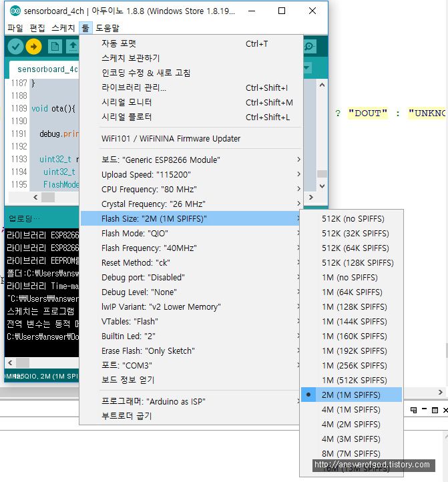The width and height of the screenshot is (448, 482).
Task: Select 8M (7M SPIFFS) option
Action: point(351,454)
